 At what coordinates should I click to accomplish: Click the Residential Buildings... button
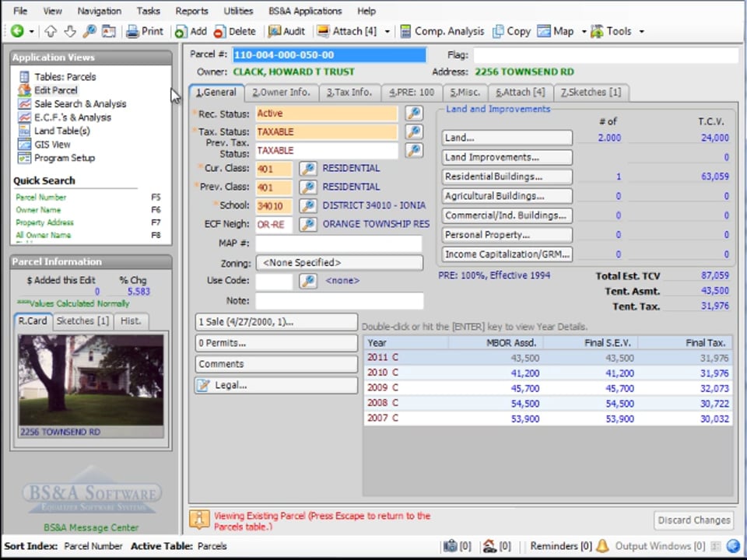click(x=507, y=177)
